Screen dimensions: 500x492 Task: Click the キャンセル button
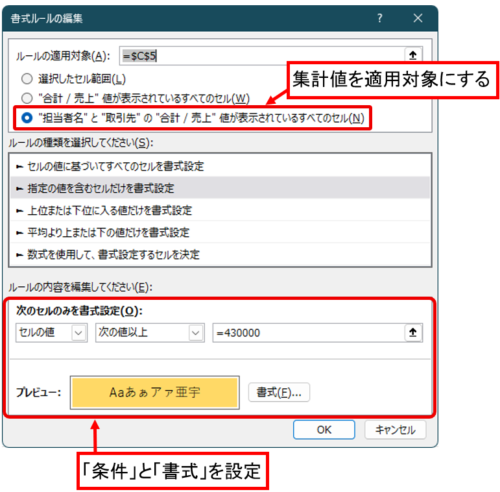395,430
